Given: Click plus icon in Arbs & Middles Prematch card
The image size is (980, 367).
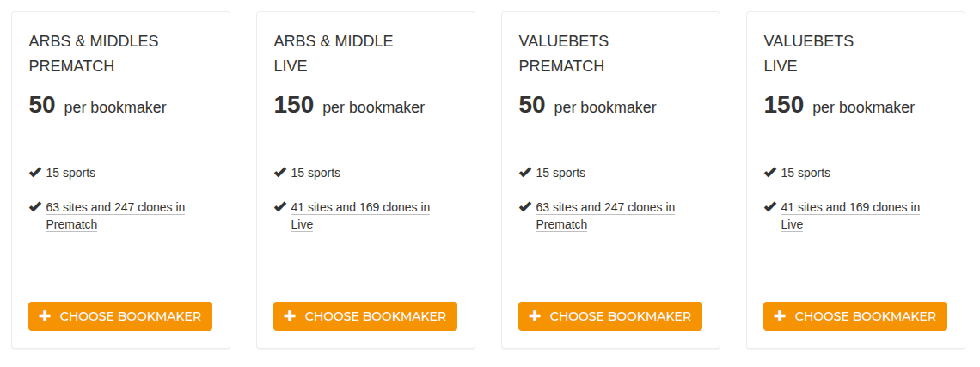Looking at the screenshot, I should (45, 316).
